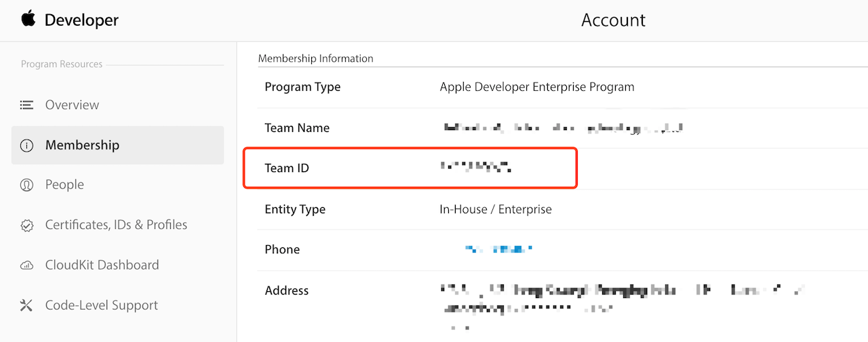This screenshot has width=868, height=342.
Task: Open Code-Level Support page
Action: coord(101,305)
